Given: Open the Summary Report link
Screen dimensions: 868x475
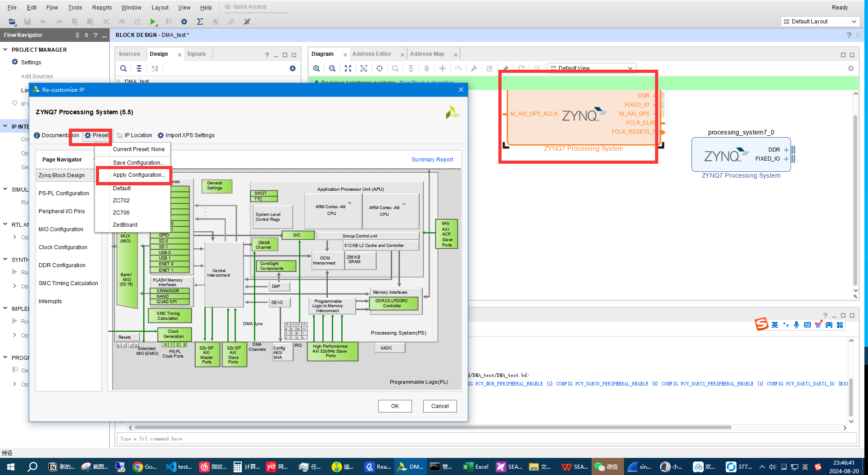Looking at the screenshot, I should pyautogui.click(x=432, y=160).
